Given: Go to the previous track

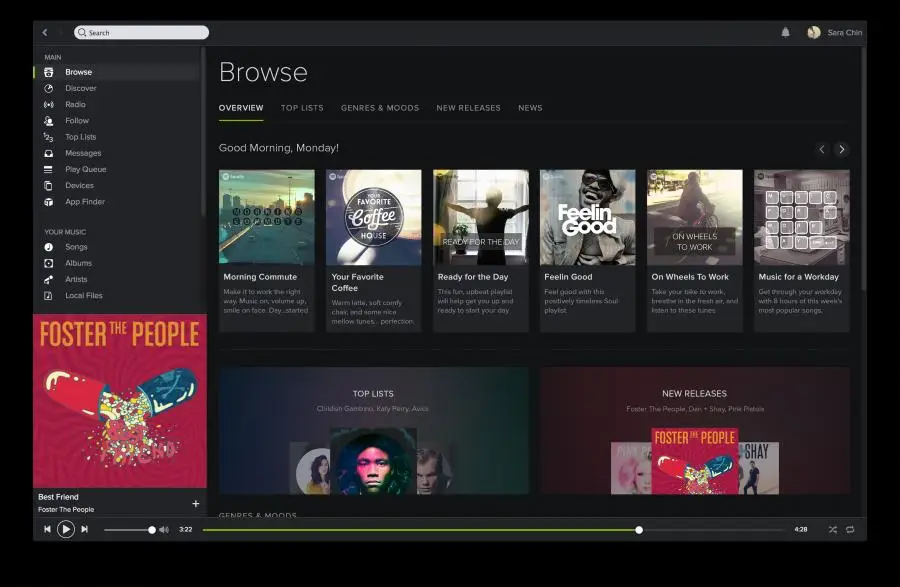Looking at the screenshot, I should coord(47,529).
